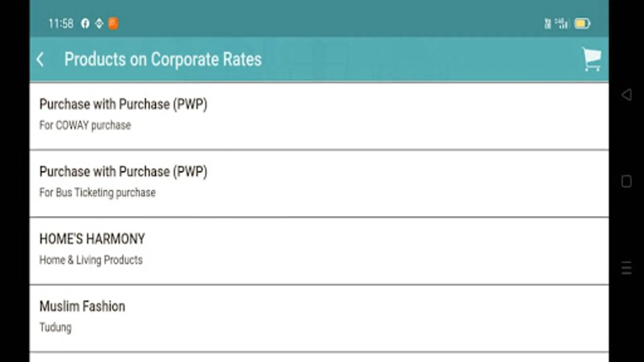Tap the network signal strength icon

(x=562, y=23)
